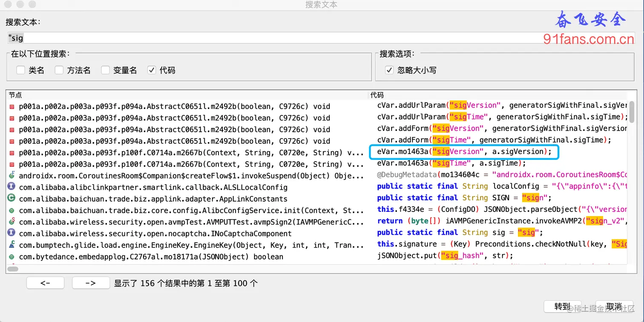This screenshot has width=644, height=322.
Task: Select code line String sig = "sig"
Action: 460,233
